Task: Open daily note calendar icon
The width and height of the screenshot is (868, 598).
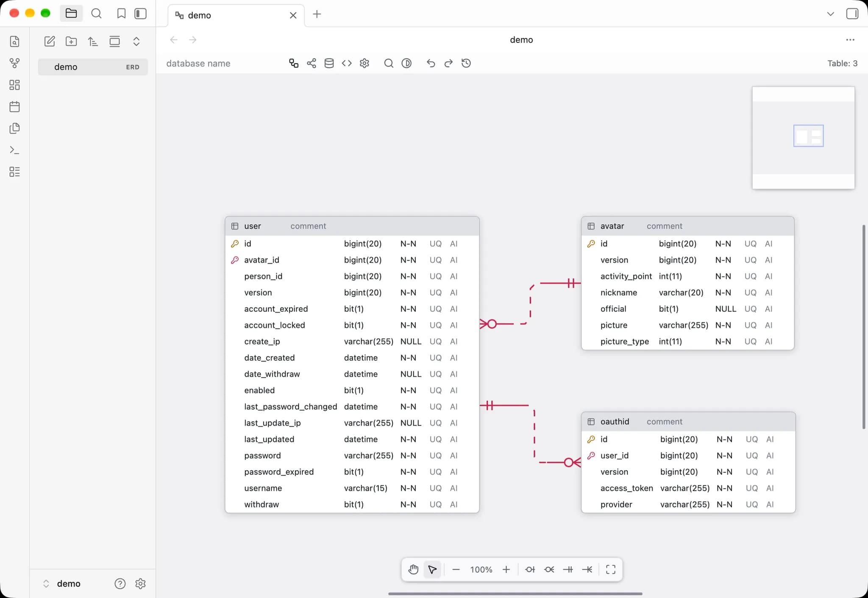Action: pyautogui.click(x=14, y=107)
